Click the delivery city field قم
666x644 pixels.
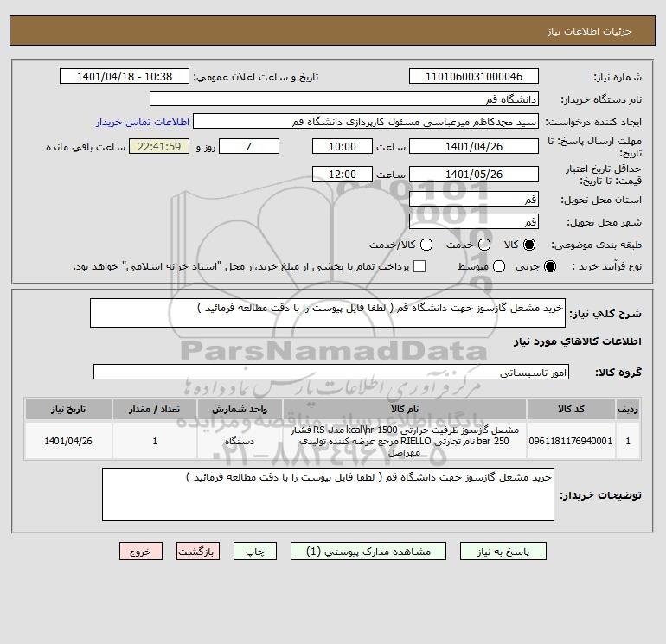click(474, 221)
